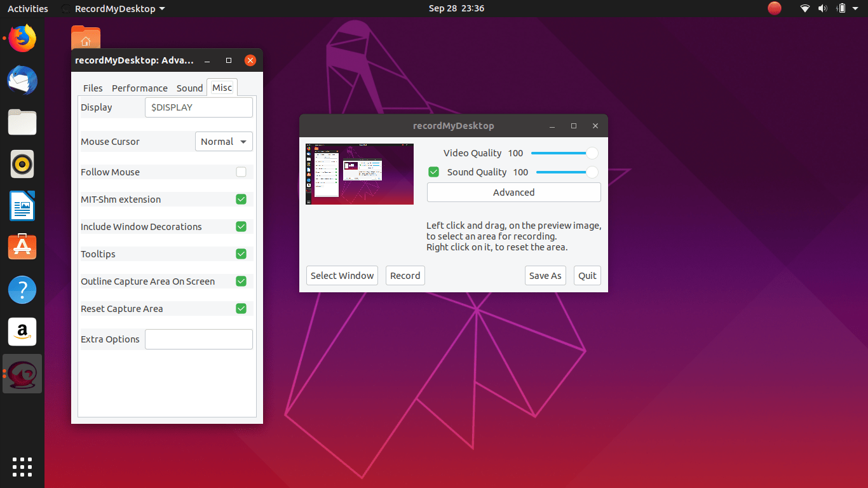Disable the Tooltips checkbox
Image resolution: width=868 pixels, height=488 pixels.
click(x=241, y=254)
